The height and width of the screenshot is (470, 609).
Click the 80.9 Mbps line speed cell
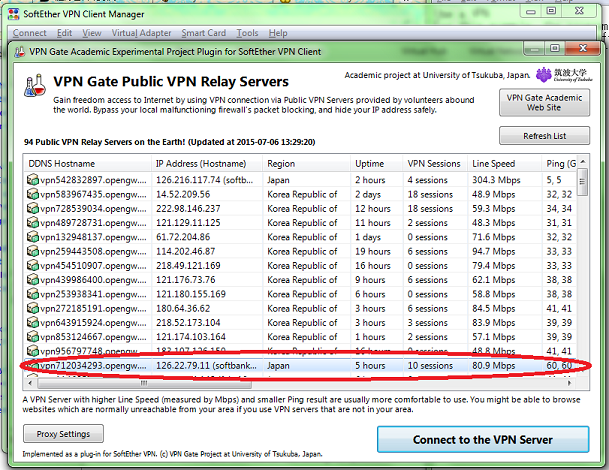tap(493, 366)
